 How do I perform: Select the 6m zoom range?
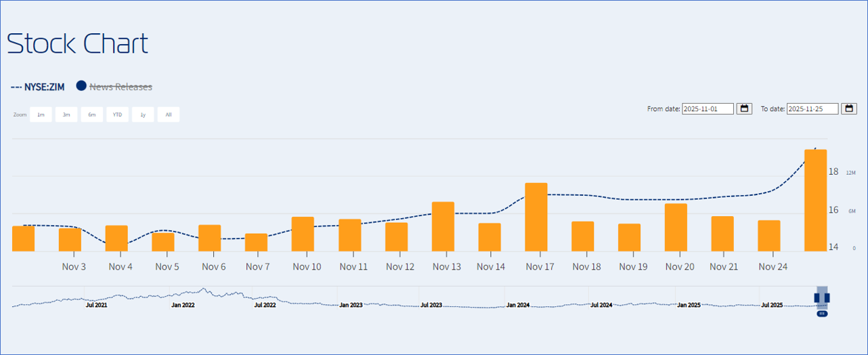click(91, 114)
